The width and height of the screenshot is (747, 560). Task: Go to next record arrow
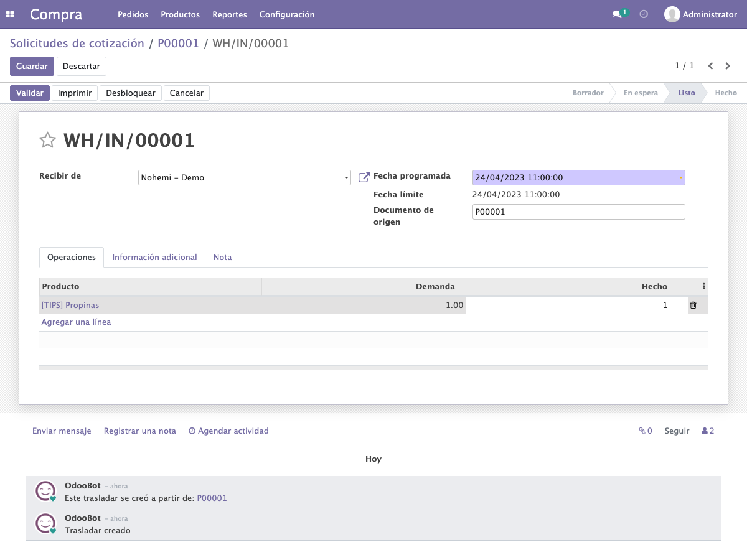(x=728, y=66)
